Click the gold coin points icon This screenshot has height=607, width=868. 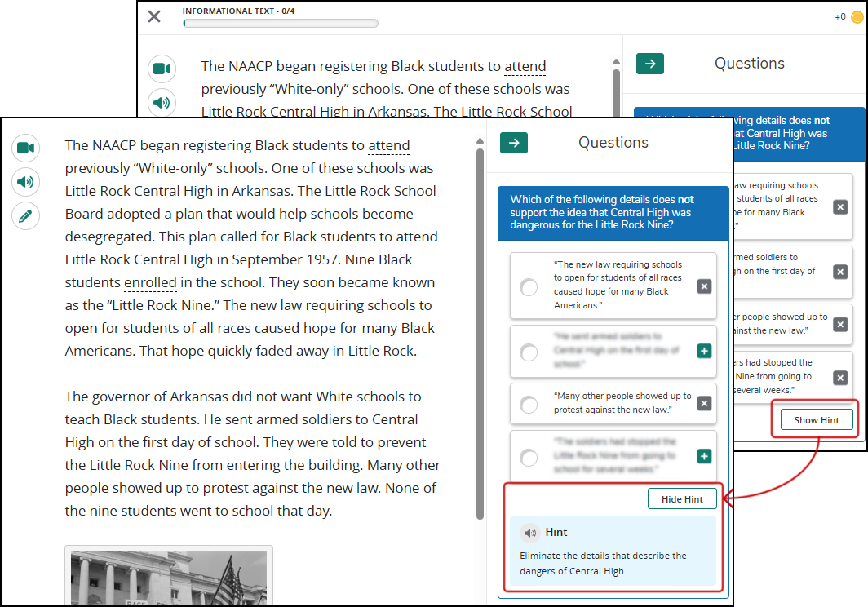click(x=857, y=17)
